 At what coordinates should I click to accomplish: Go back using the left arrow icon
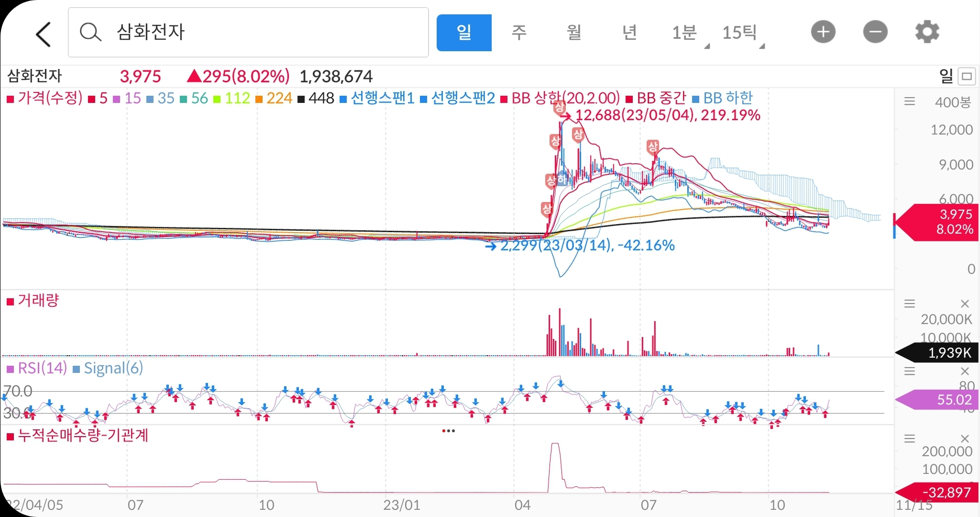43,34
